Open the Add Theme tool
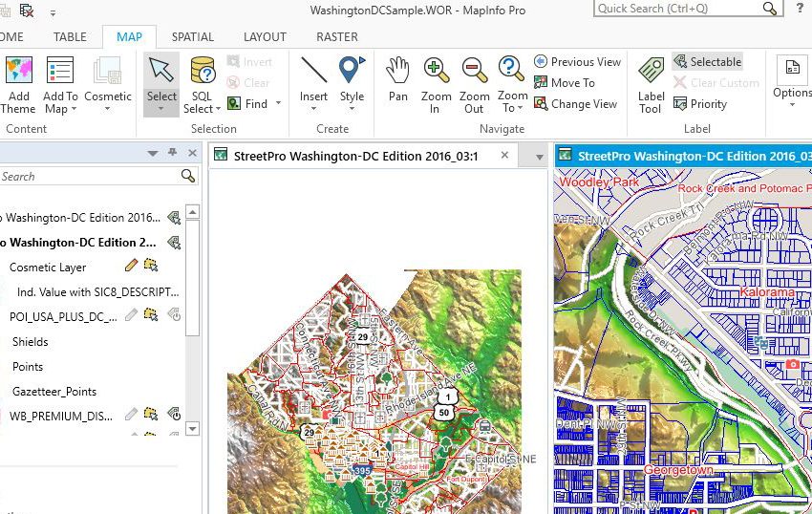The height and width of the screenshot is (514, 812). coord(19,85)
